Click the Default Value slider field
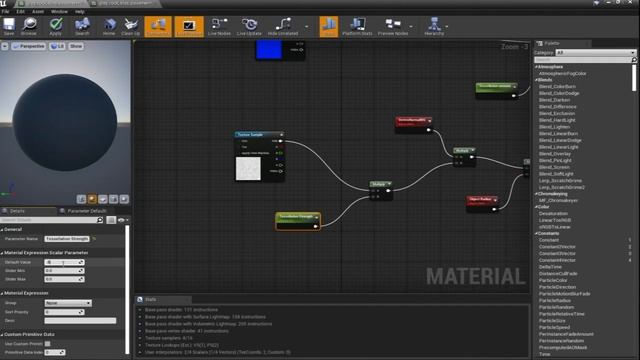This screenshot has height=360, width=640. (x=64, y=262)
